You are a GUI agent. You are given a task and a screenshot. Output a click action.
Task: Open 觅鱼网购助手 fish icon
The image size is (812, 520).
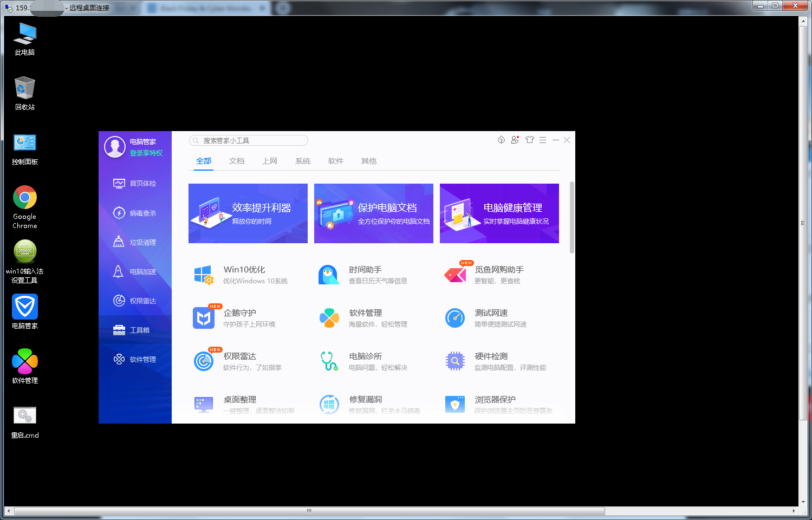455,275
